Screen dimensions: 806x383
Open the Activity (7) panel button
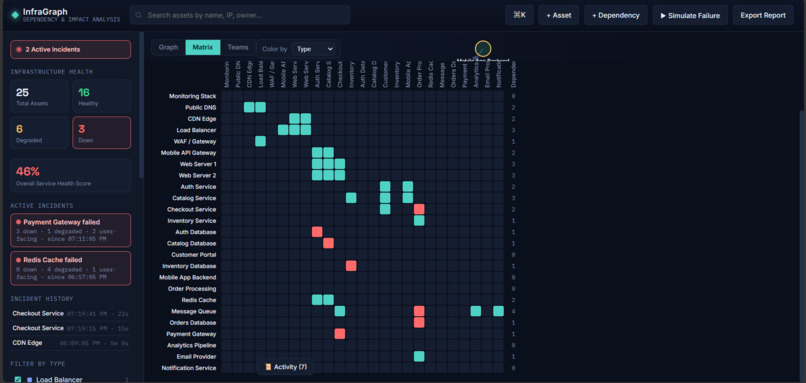[x=285, y=367]
